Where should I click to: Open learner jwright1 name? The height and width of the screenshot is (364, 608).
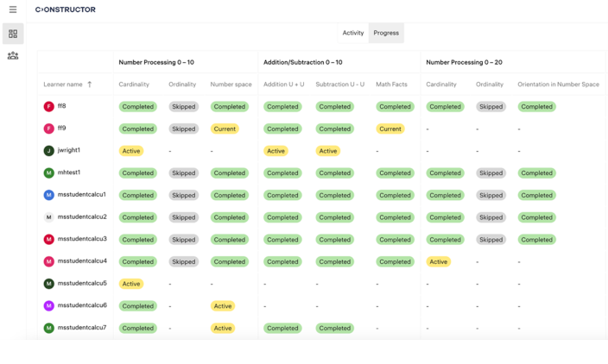(68, 150)
